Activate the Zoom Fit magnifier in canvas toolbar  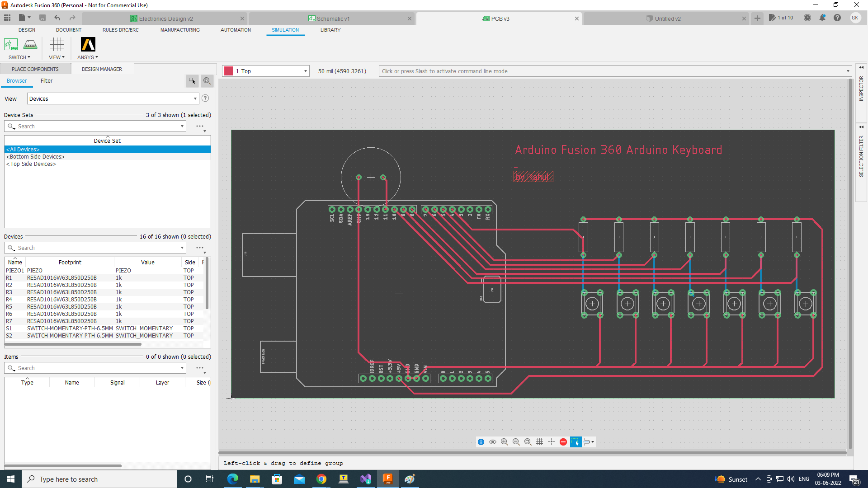tap(528, 442)
